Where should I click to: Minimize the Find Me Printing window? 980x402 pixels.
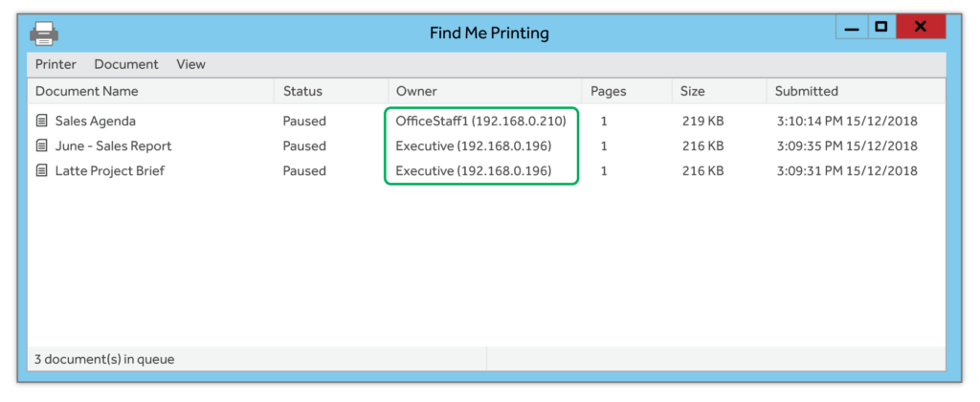tap(851, 28)
